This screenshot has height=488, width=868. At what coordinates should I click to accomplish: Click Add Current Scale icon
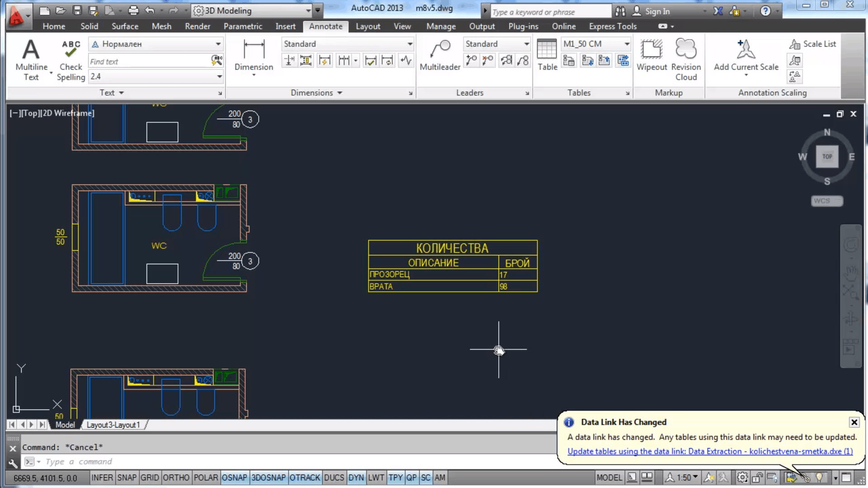pyautogui.click(x=746, y=50)
